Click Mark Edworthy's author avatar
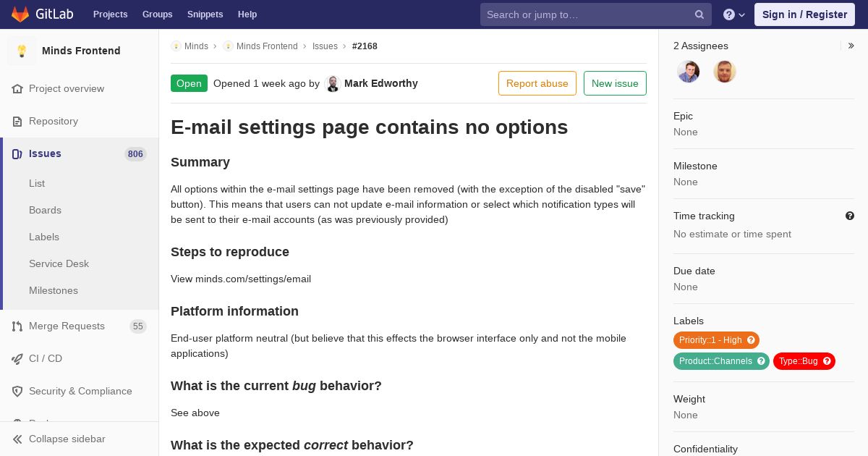Image resolution: width=868 pixels, height=456 pixels. coord(333,83)
